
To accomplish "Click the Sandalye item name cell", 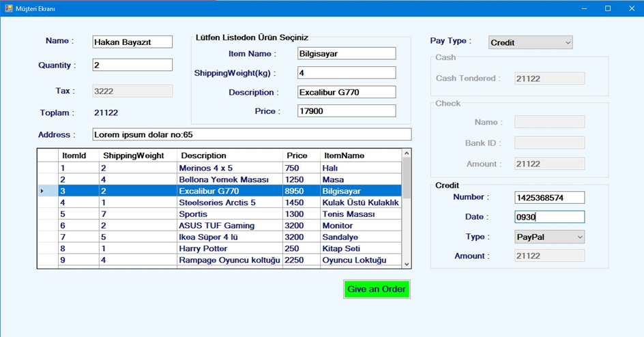I will click(x=361, y=237).
